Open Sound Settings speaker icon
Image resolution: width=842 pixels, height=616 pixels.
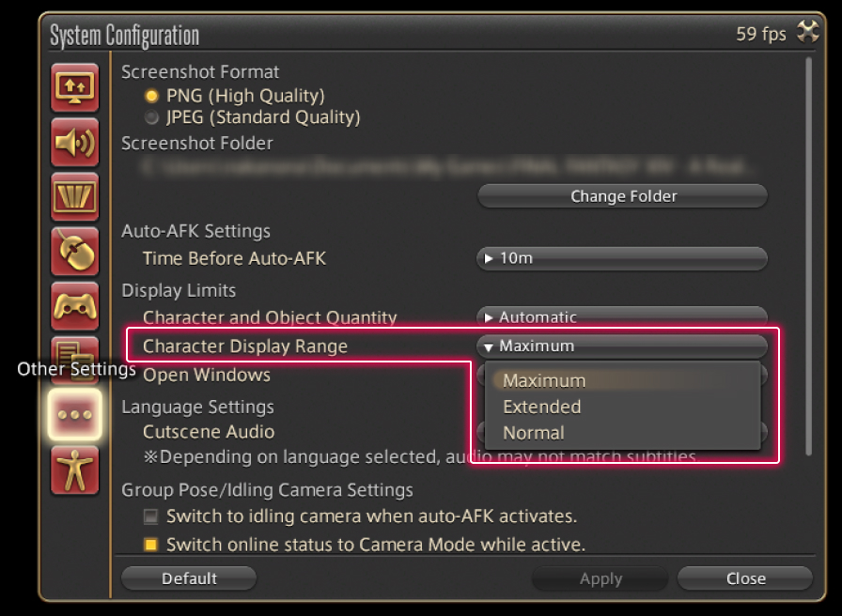click(x=75, y=143)
